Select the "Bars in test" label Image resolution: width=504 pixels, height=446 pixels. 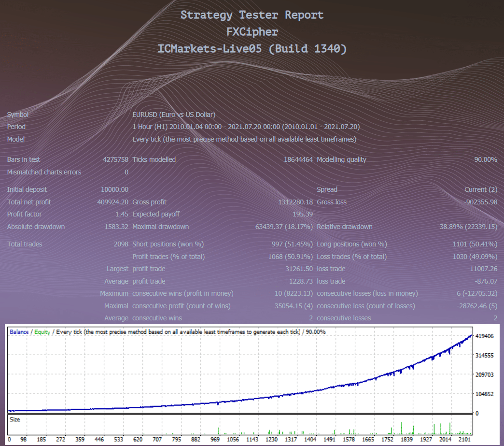(24, 159)
